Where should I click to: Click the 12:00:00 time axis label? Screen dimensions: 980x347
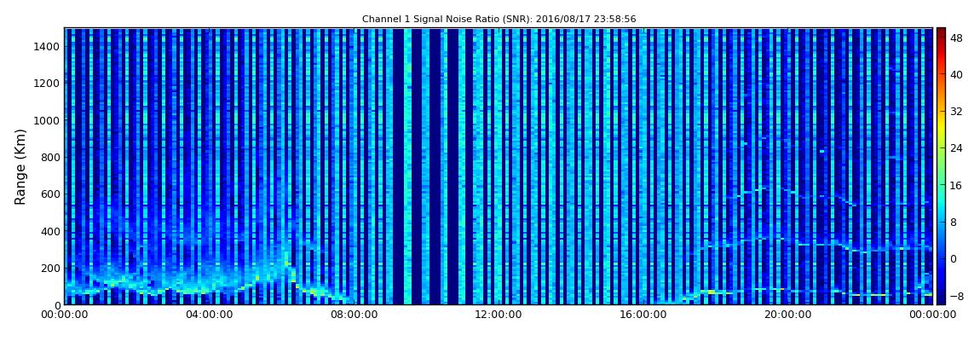[499, 315]
